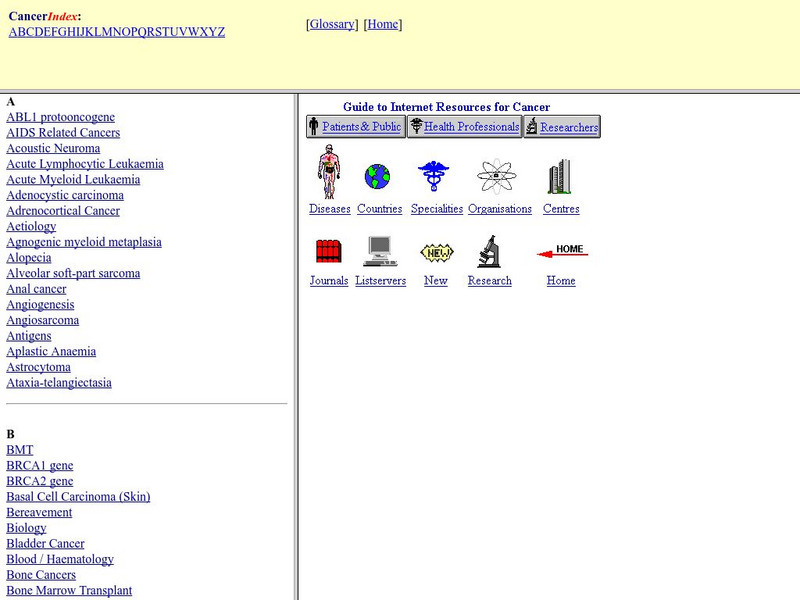Viewport: 800px width, 600px height.
Task: Open the Antigens entry
Action: [x=29, y=336]
